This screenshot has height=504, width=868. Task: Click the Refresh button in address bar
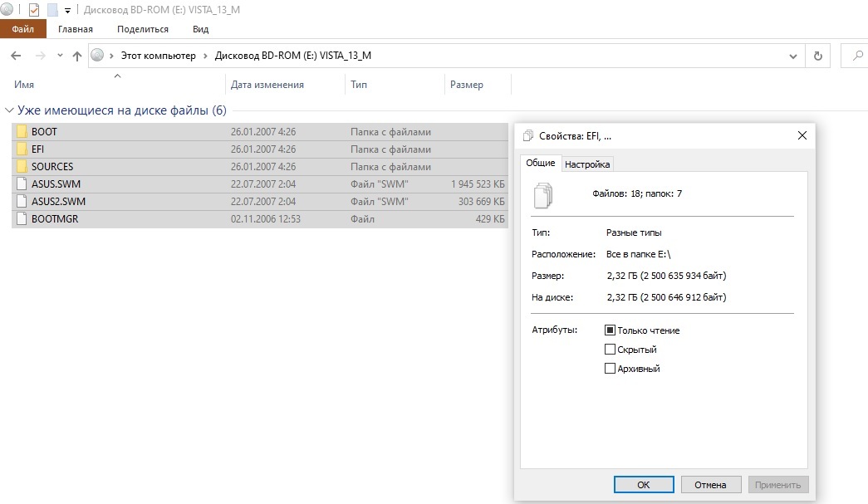point(818,56)
